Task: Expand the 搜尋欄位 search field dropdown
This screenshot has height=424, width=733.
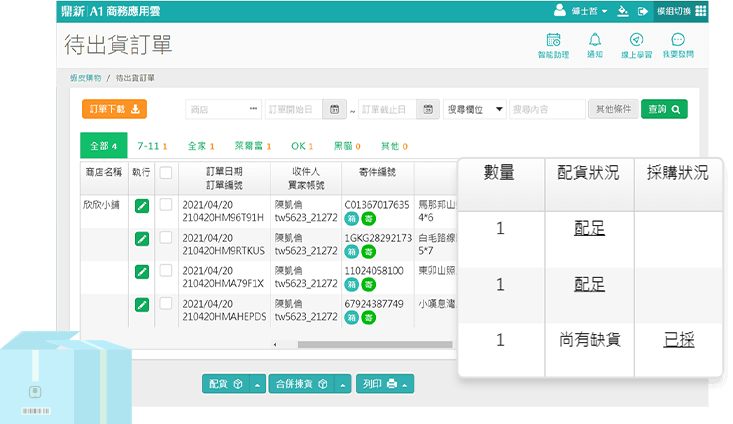Action: coord(474,110)
